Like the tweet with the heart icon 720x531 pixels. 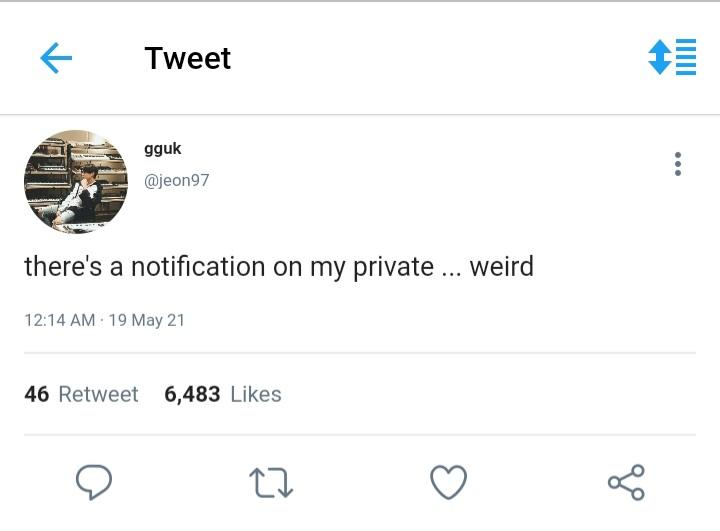point(448,483)
